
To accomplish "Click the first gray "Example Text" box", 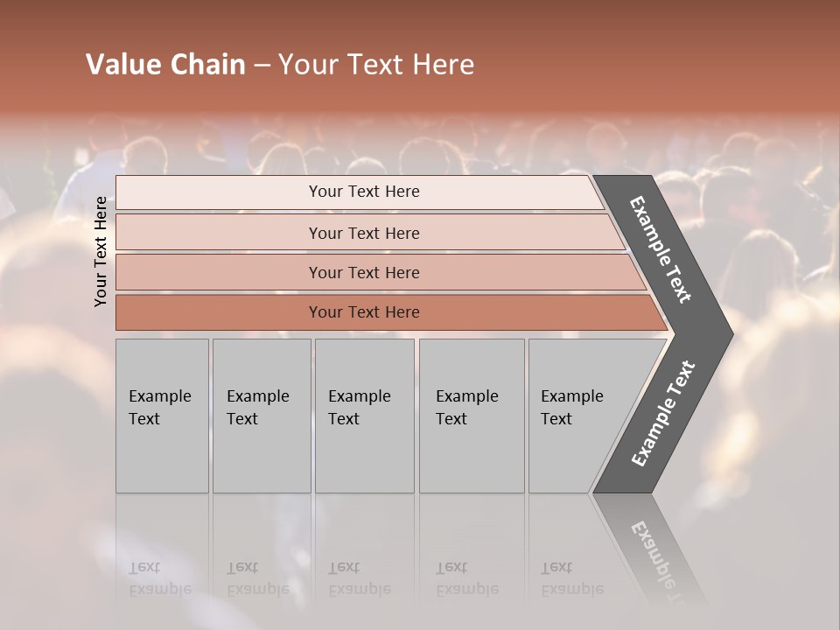I will pyautogui.click(x=162, y=416).
